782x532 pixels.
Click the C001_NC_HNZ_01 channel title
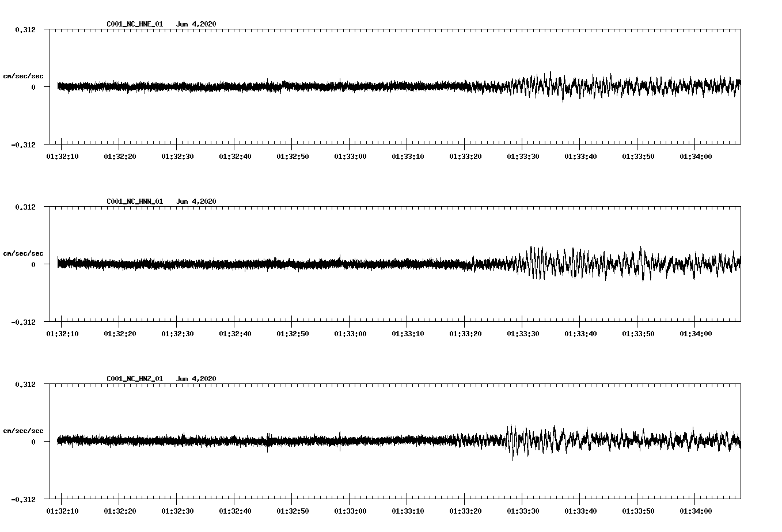click(135, 379)
